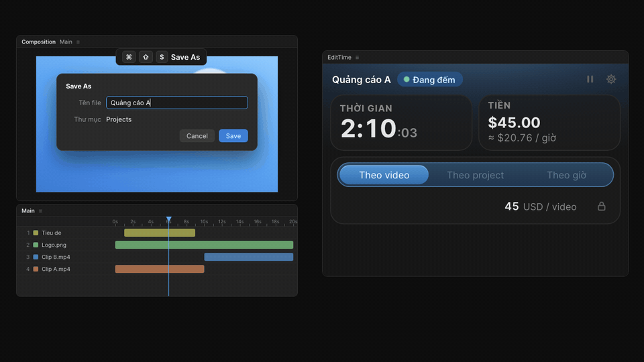Click the yellow label of Tieu de layer
644x362 pixels.
[36, 233]
